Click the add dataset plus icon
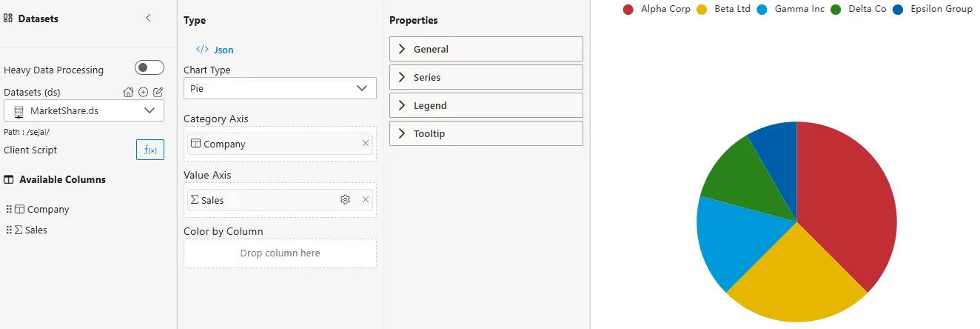 (x=144, y=93)
